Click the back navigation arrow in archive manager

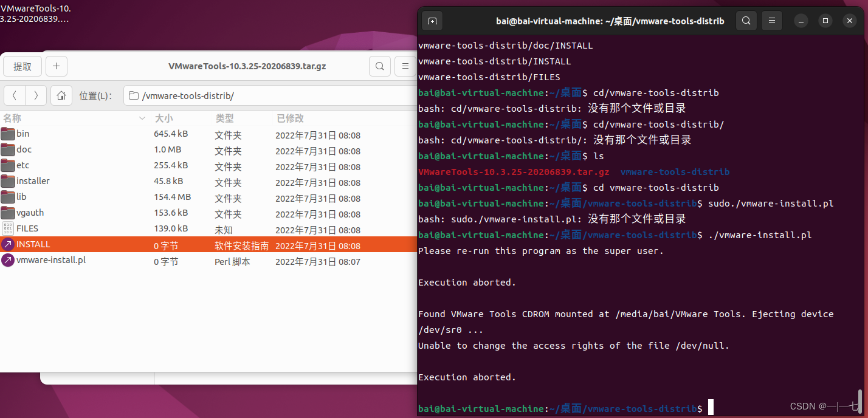(x=15, y=95)
